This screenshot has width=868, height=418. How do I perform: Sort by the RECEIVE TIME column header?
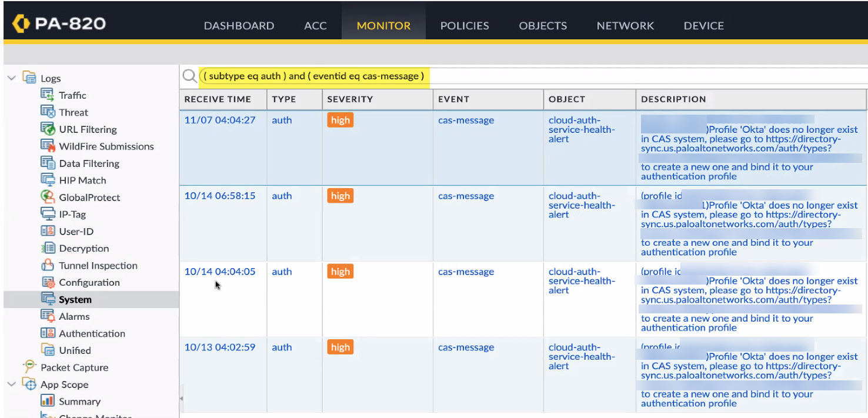(218, 99)
